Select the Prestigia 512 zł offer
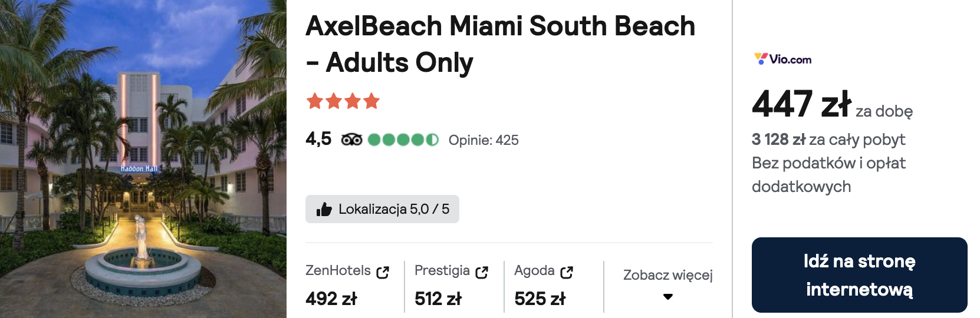 pos(452,286)
